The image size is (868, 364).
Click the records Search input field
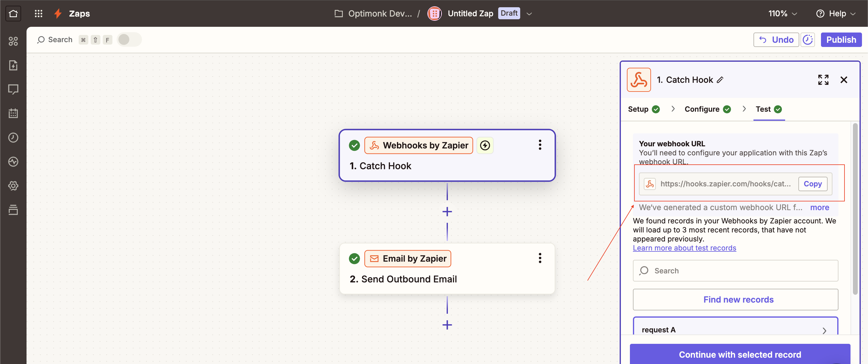pyautogui.click(x=735, y=270)
